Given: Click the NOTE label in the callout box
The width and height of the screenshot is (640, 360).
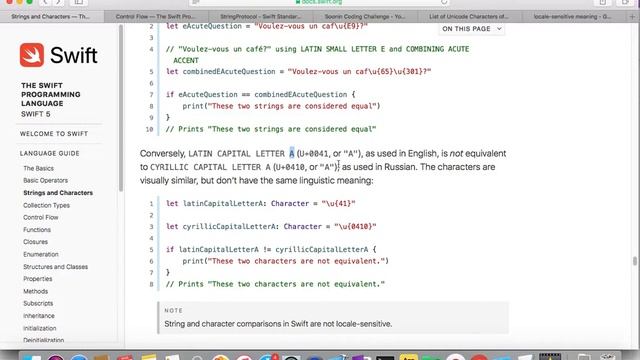Looking at the screenshot, I should coord(173,311).
